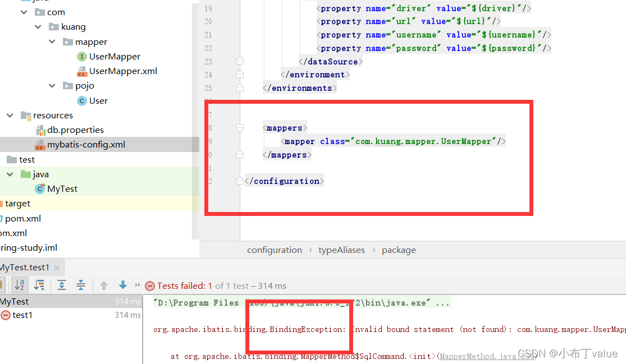The width and height of the screenshot is (626, 364).
Task: Open db.properties in the project tree
Action: [75, 130]
